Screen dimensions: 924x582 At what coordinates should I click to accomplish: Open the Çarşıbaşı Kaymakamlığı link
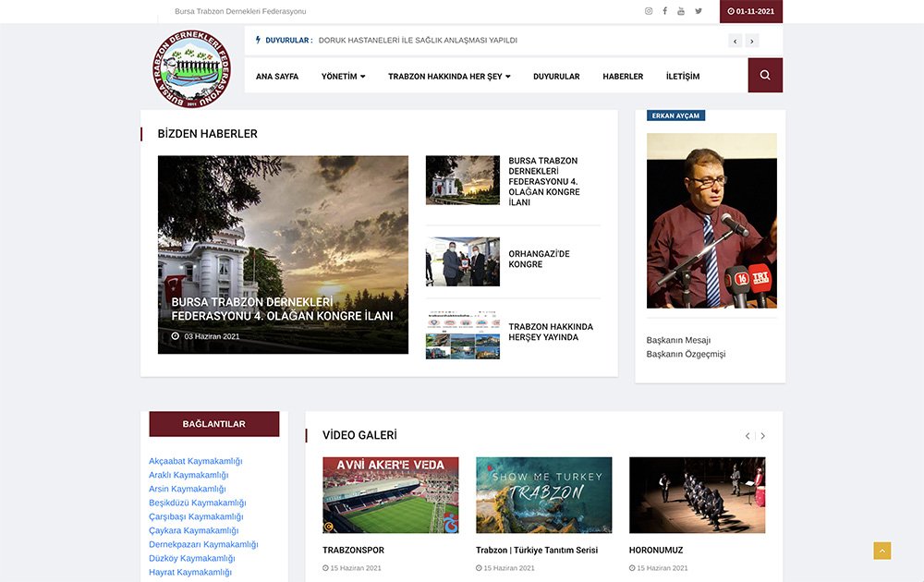[196, 516]
